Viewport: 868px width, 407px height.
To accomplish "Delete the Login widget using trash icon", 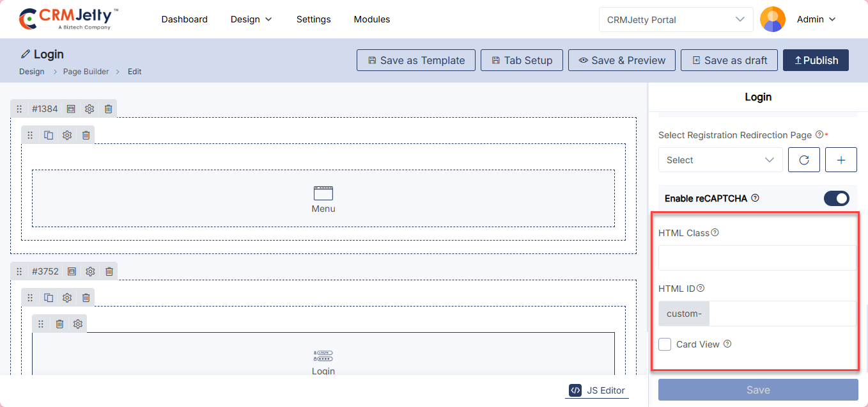I will (x=59, y=324).
